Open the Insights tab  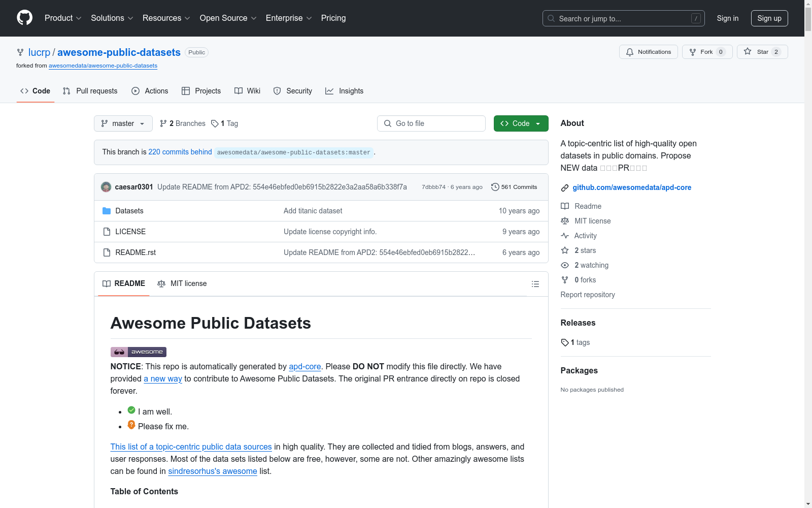(345, 91)
